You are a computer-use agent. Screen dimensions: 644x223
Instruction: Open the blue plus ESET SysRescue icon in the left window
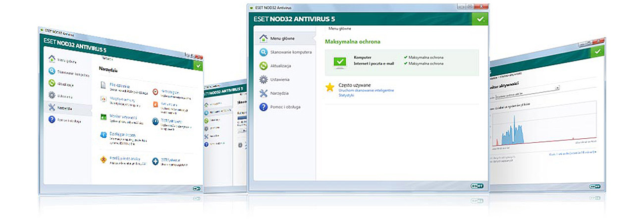point(156,161)
